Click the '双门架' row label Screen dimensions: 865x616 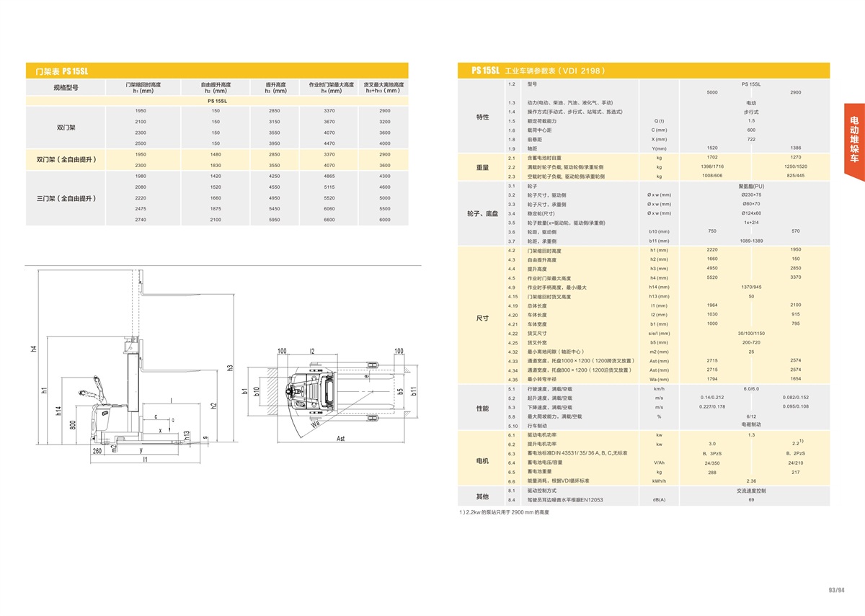[66, 128]
